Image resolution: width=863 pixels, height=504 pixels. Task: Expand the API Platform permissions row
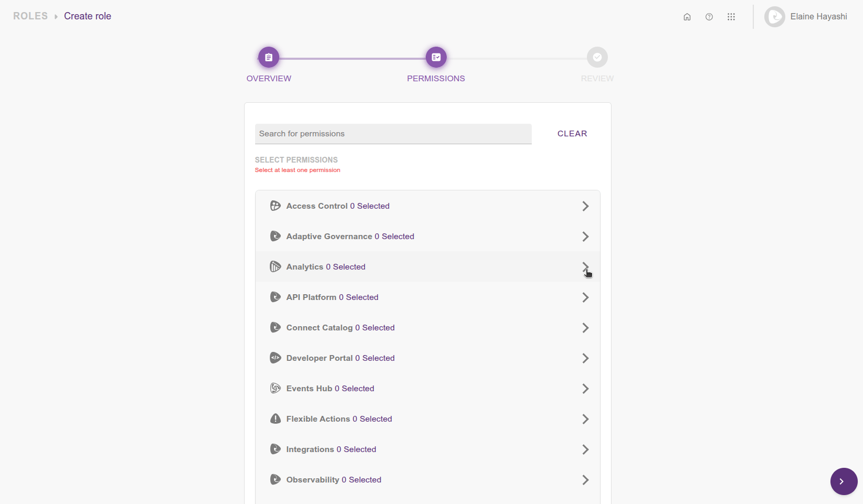(x=585, y=297)
